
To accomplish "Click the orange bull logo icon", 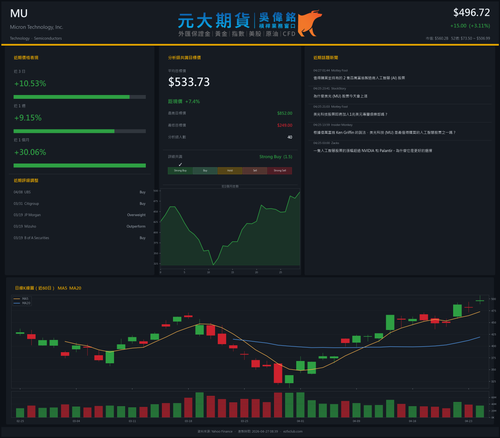I will point(310,23).
